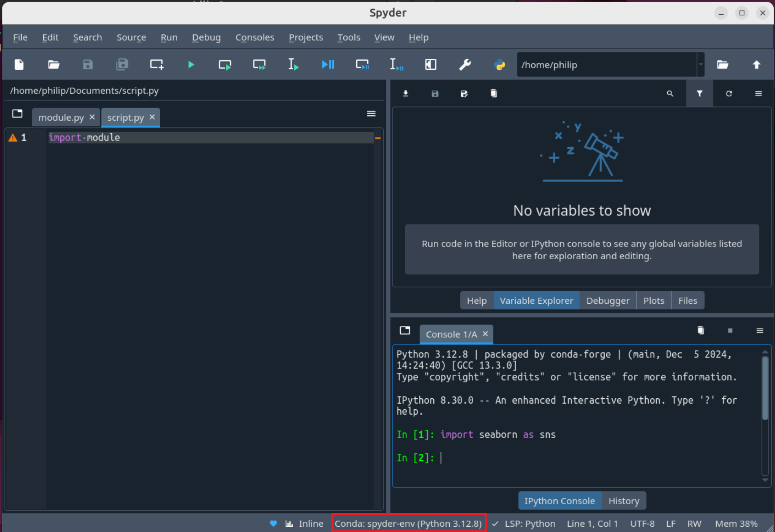Open console options hamburger menu
This screenshot has height=532, width=775.
point(760,330)
